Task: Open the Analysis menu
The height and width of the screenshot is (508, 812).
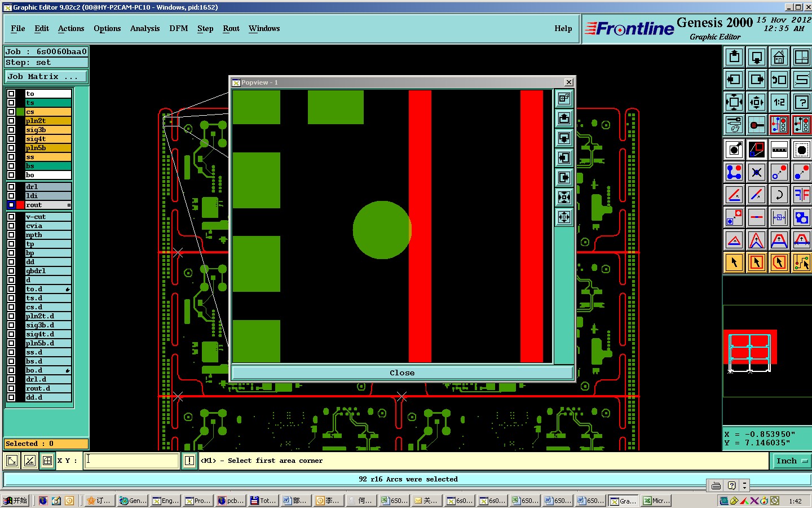Action: pos(145,28)
